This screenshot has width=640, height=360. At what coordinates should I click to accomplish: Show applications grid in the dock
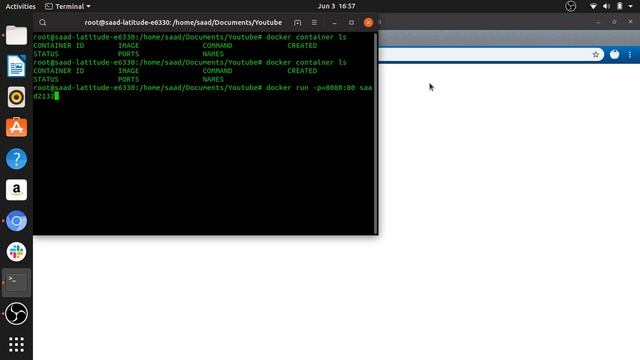(x=16, y=344)
